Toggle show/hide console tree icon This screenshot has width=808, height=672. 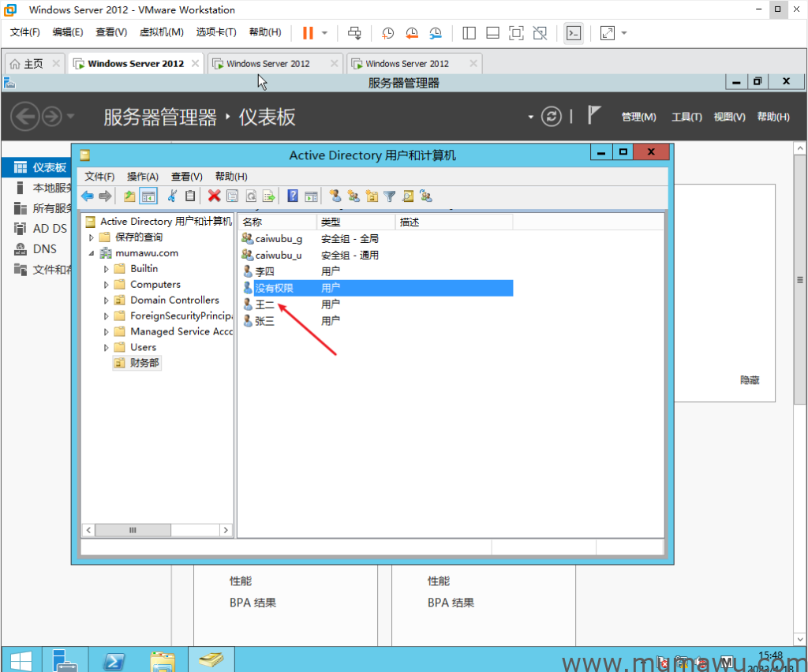coord(148,196)
